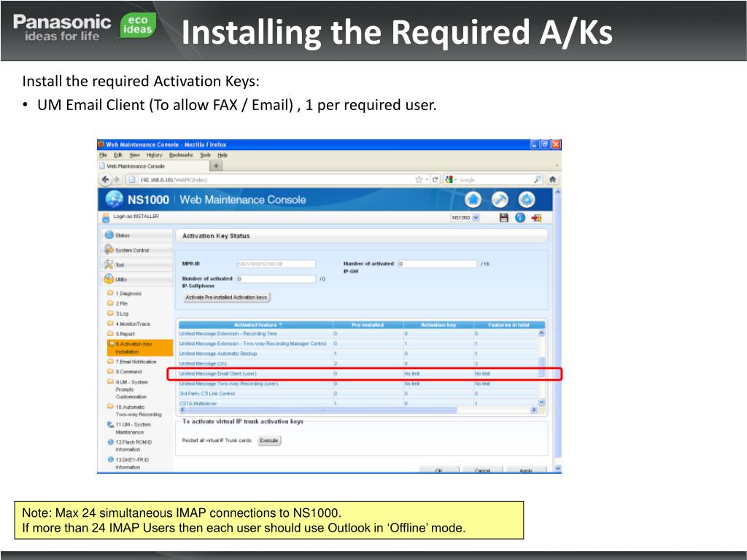The image size is (747, 560).
Task: Click table's horizontal scrollbar thumb
Action: pos(322,410)
